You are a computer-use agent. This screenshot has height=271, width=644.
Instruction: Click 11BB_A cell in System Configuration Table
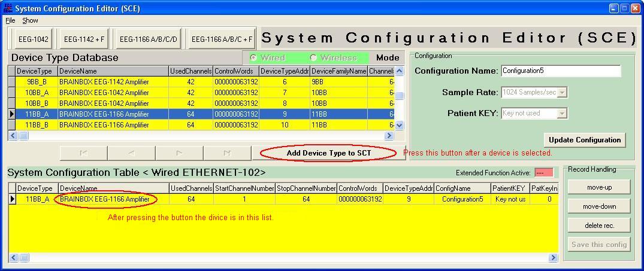point(37,199)
